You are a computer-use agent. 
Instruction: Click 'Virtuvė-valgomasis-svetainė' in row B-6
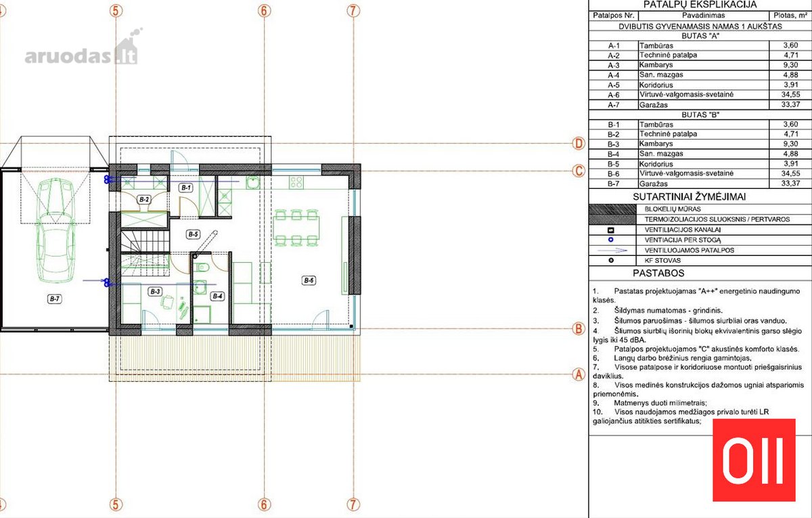(x=687, y=174)
